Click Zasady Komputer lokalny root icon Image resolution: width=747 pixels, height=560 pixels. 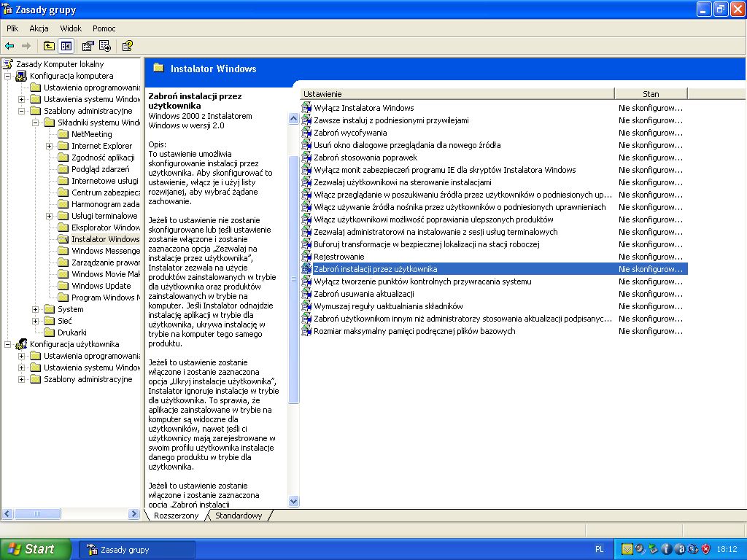pos(7,64)
